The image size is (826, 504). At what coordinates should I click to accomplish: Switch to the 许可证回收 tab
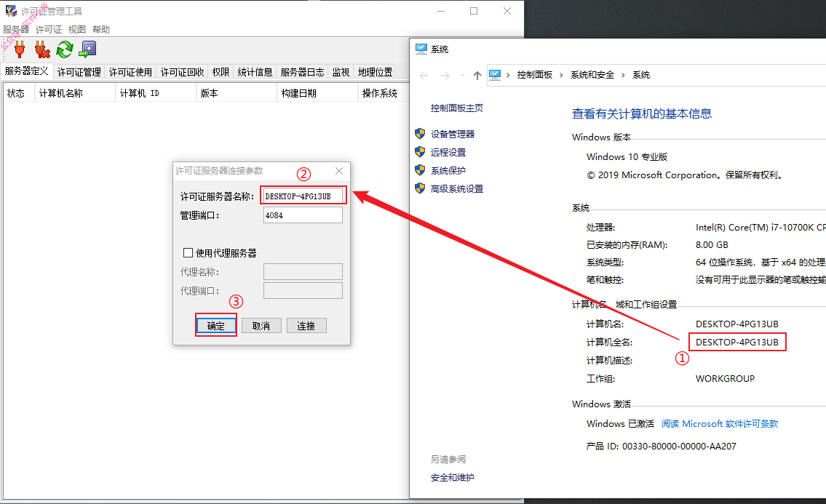182,72
